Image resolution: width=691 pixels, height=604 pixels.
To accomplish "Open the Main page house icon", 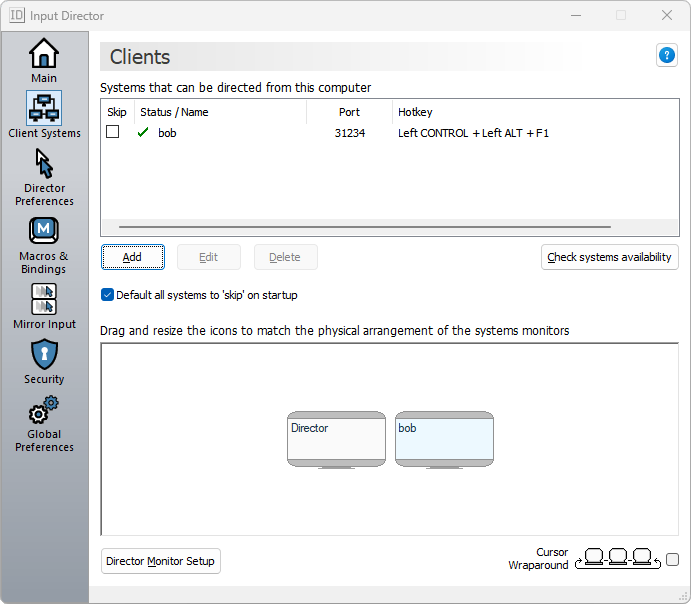I will coord(44,53).
